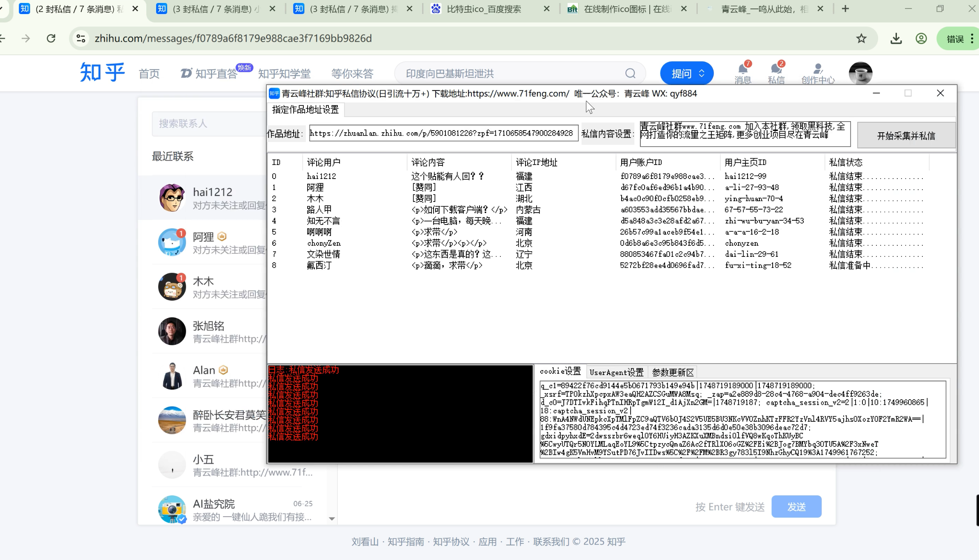
Task: Open hai1212's avatar in contact list
Action: pos(172,198)
